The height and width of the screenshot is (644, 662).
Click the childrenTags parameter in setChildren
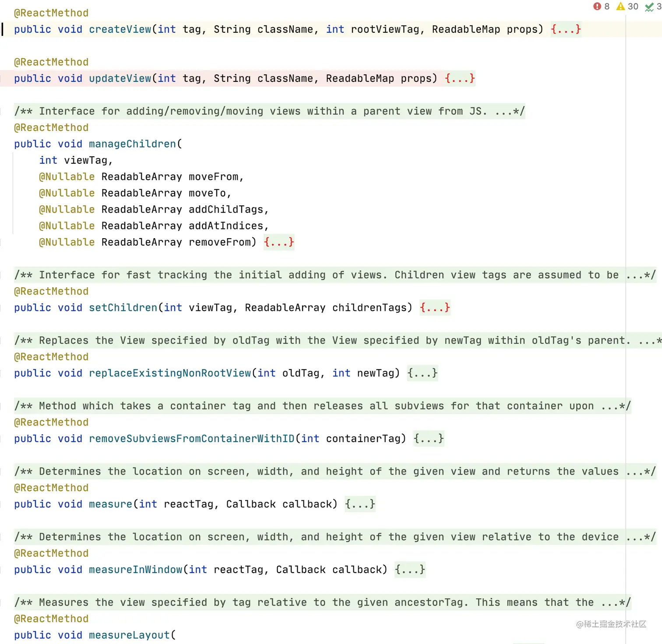pyautogui.click(x=370, y=308)
